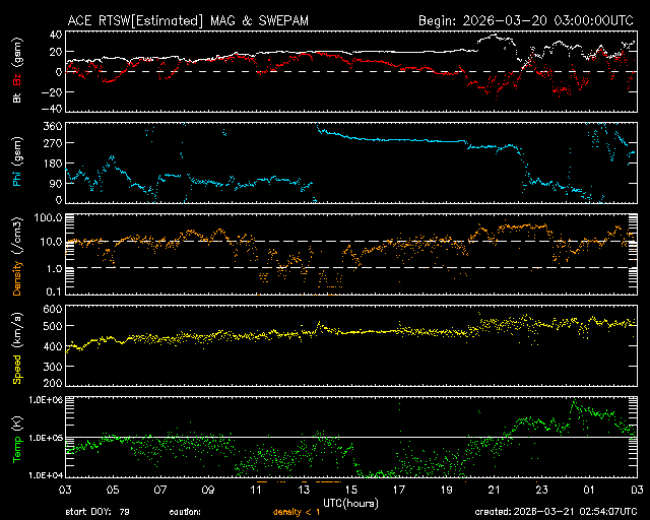Click the '180' value on Phi axis

(53, 164)
